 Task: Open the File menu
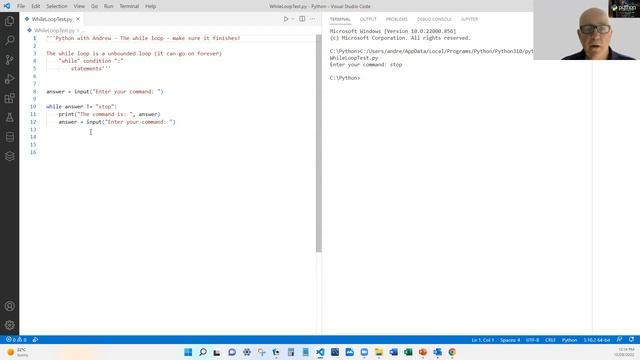click(21, 6)
